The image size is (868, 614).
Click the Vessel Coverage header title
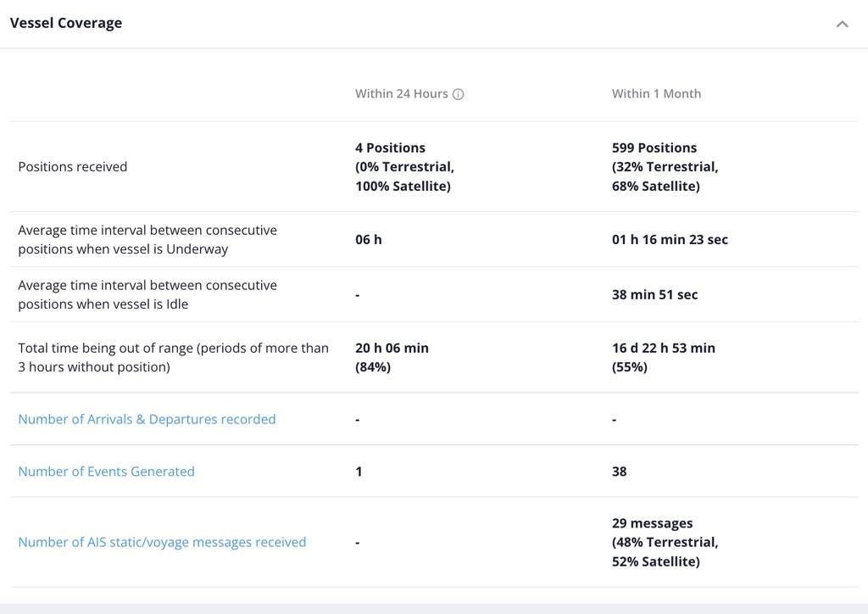click(x=66, y=23)
